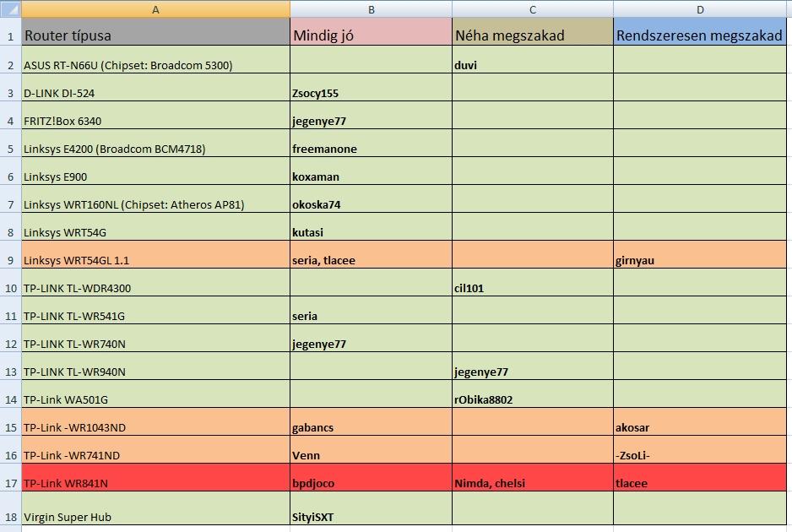Select row 1 header
The height and width of the screenshot is (532, 792).
tap(11, 31)
